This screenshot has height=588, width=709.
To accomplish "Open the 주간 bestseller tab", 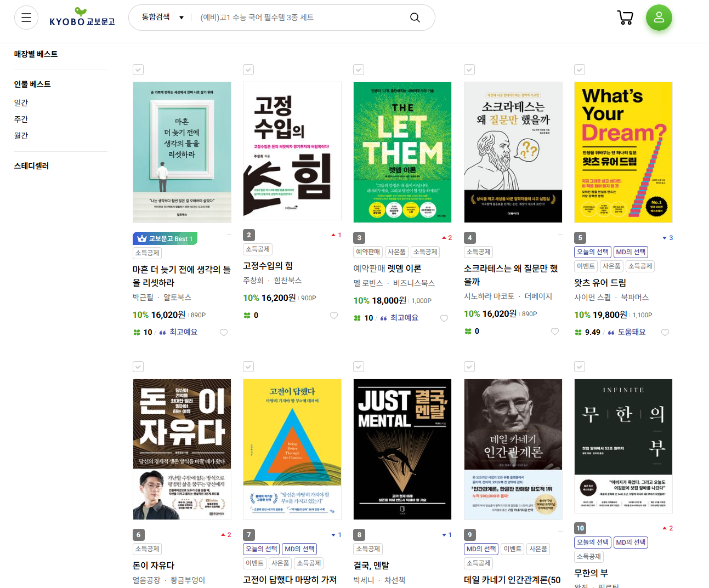I will point(21,119).
